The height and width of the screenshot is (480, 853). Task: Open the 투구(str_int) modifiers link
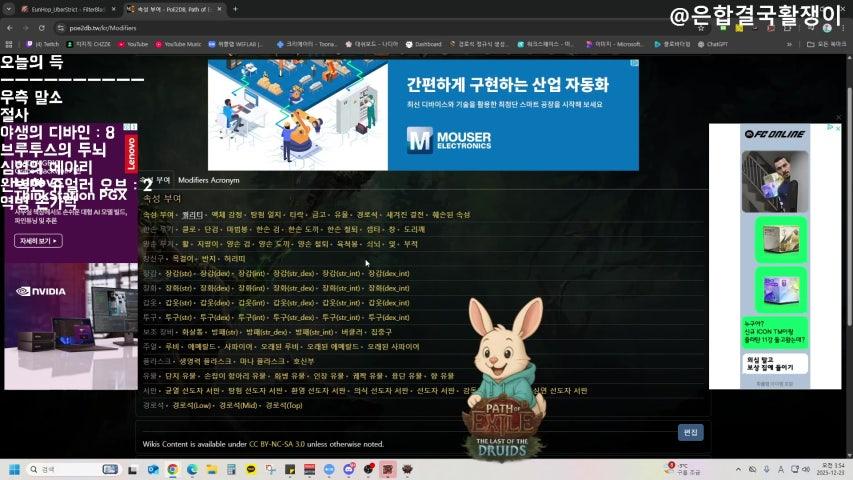click(x=341, y=318)
